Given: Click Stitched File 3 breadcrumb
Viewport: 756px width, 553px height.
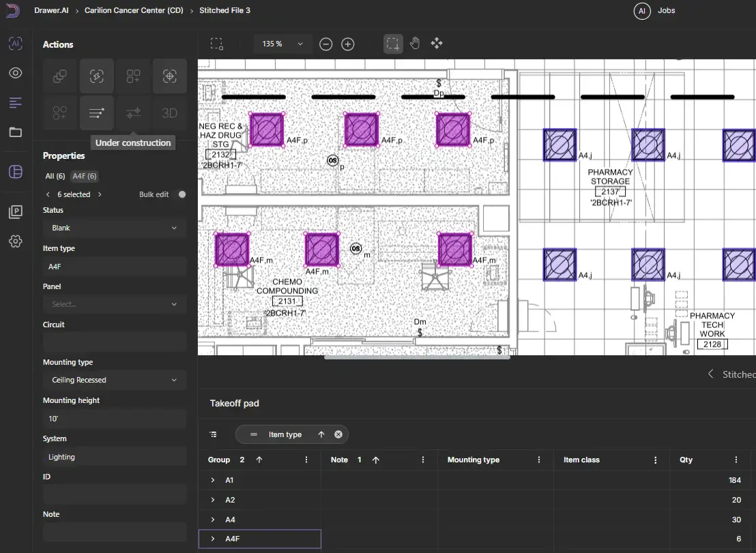Looking at the screenshot, I should pyautogui.click(x=224, y=11).
